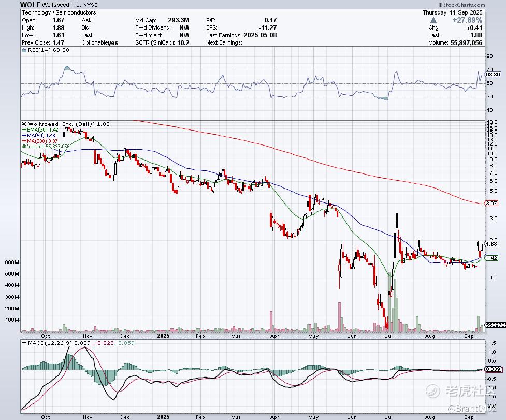
Task: Click the Prev Close value 1.47
Action: coord(59,42)
